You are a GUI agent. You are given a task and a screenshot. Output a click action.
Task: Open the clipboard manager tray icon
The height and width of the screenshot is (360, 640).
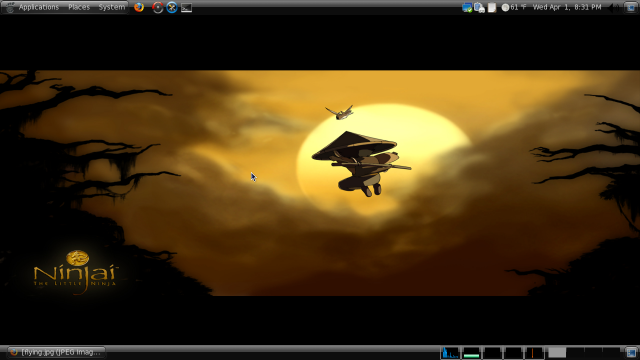click(x=480, y=7)
